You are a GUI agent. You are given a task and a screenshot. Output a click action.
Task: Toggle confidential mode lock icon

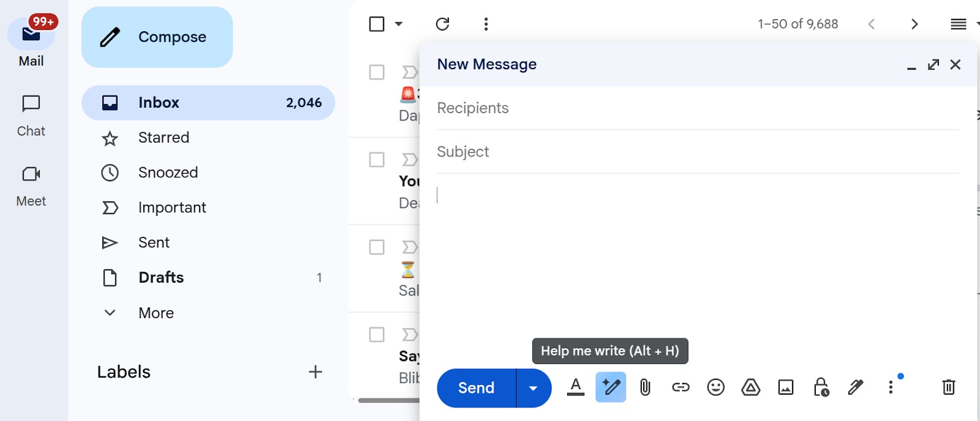pos(821,387)
